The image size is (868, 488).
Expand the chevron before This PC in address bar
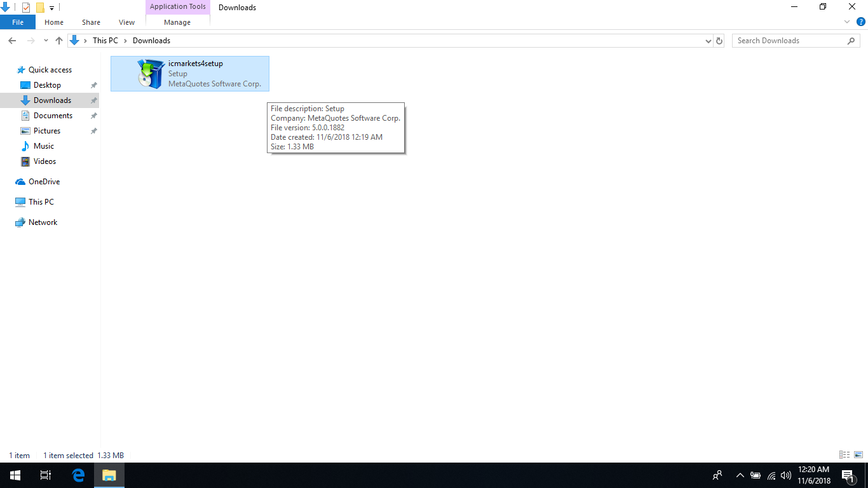[x=86, y=41]
